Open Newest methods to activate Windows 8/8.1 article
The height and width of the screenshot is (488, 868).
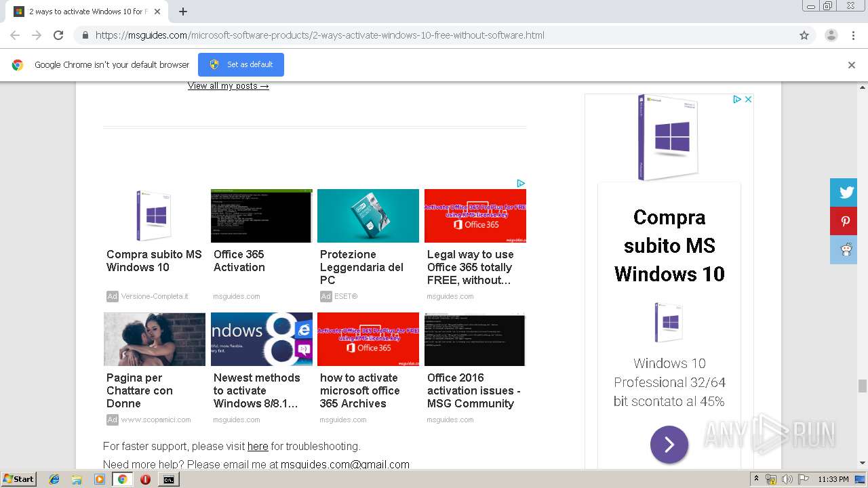click(x=256, y=390)
